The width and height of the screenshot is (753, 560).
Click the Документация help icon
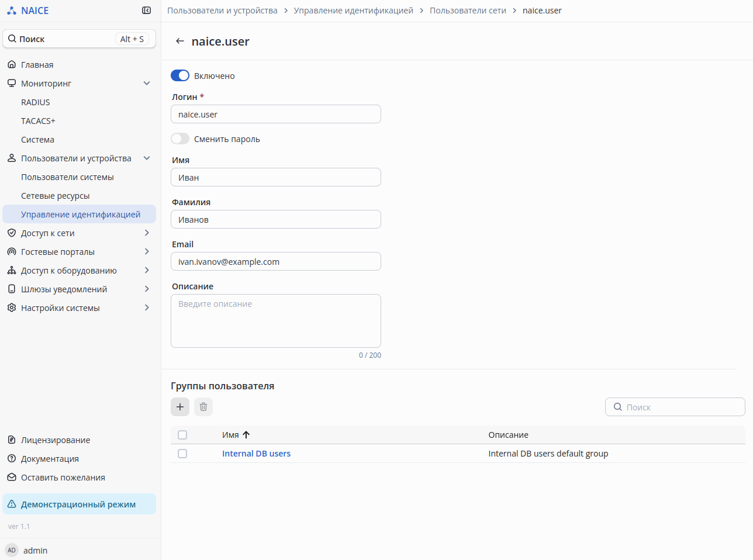[12, 459]
